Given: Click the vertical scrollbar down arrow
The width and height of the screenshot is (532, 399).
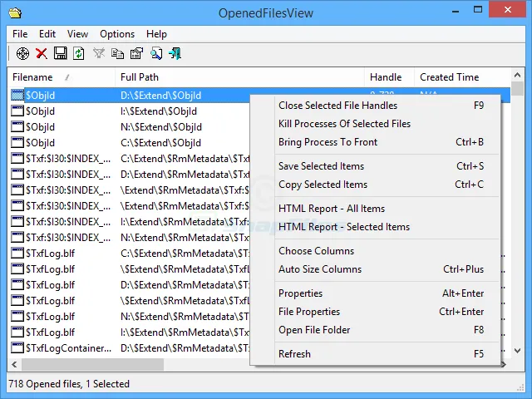Looking at the screenshot, I should [x=517, y=351].
